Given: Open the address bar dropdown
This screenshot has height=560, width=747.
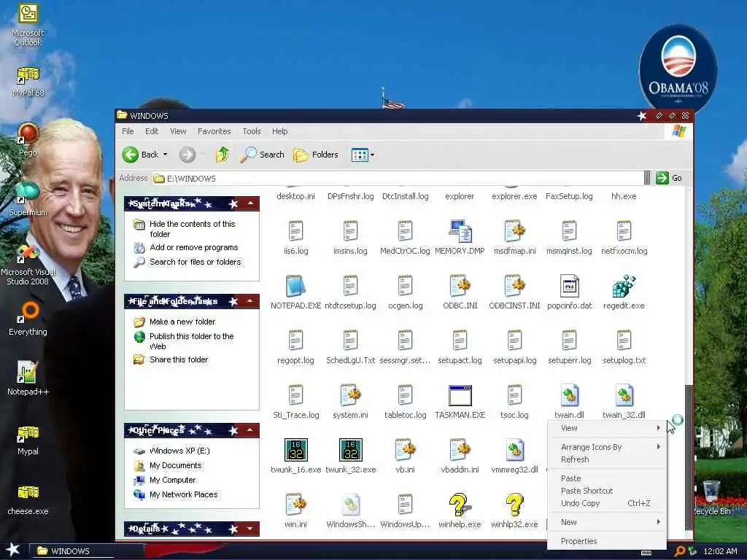Looking at the screenshot, I should [646, 178].
